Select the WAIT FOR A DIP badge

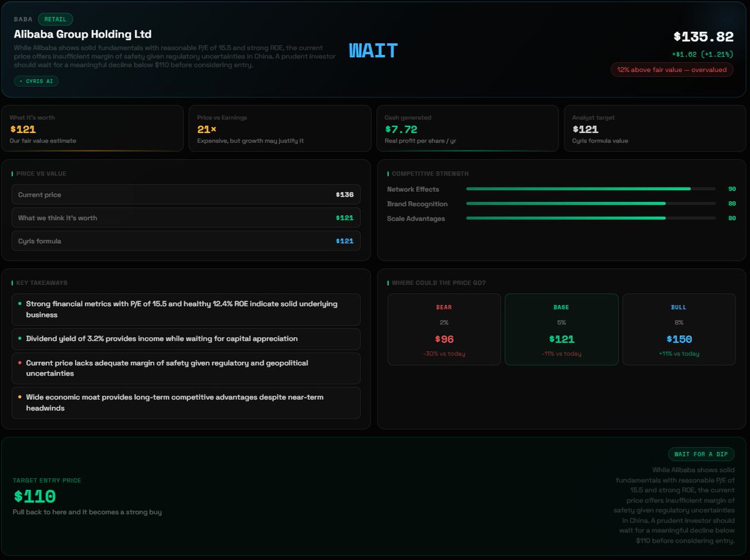coord(701,454)
